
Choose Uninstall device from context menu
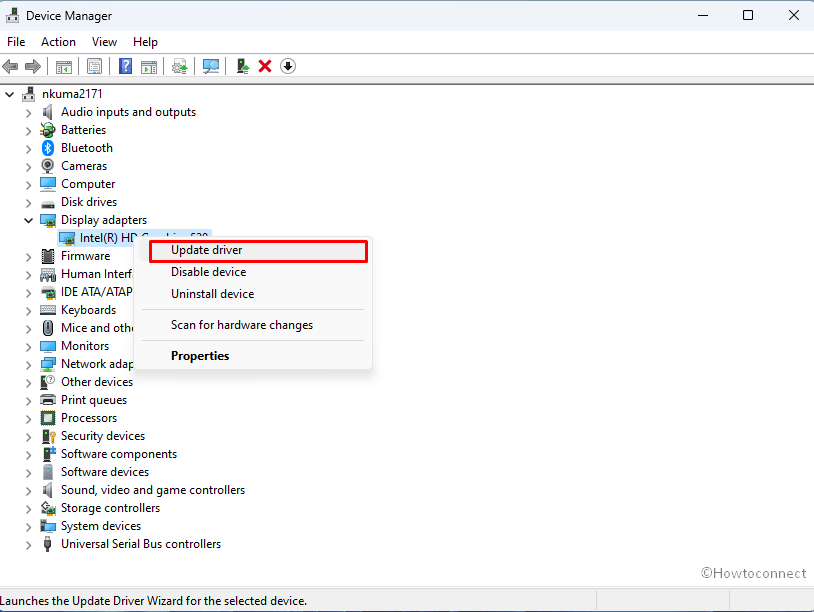coord(255,294)
